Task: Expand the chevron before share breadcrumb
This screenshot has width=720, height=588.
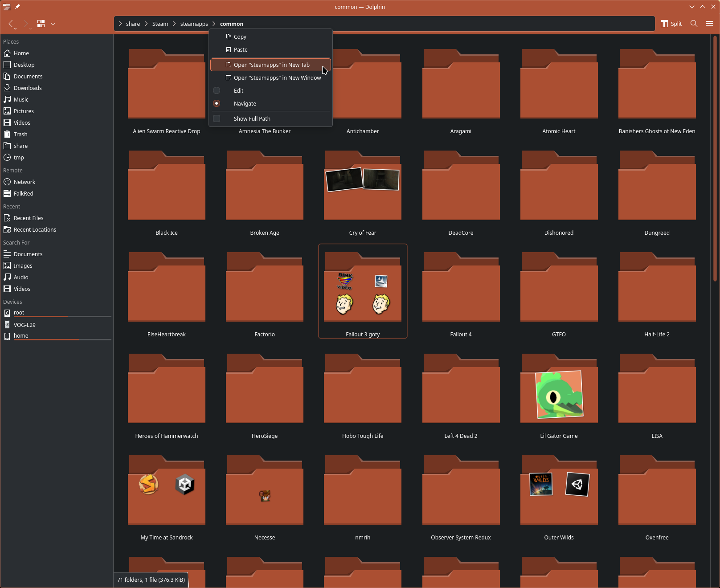Action: click(120, 24)
